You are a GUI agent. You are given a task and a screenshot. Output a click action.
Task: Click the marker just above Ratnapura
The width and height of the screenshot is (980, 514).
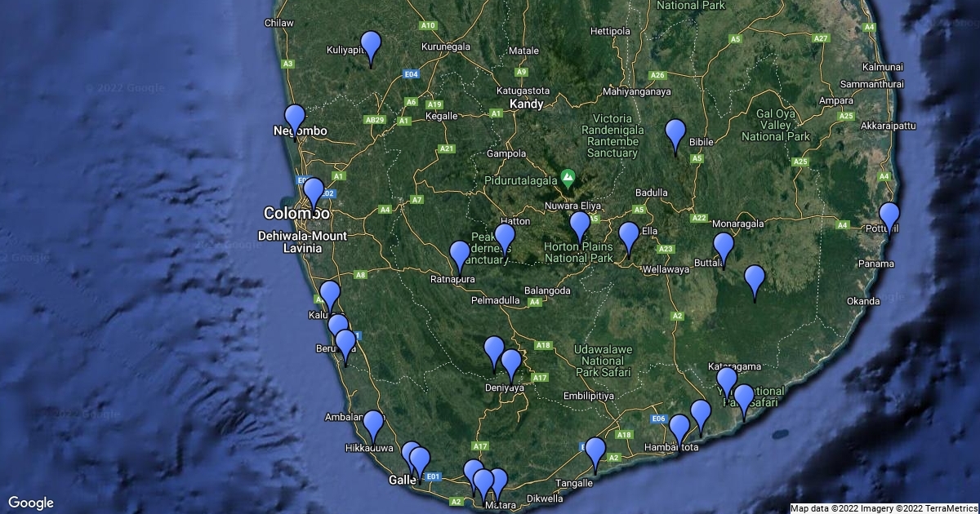(x=460, y=255)
